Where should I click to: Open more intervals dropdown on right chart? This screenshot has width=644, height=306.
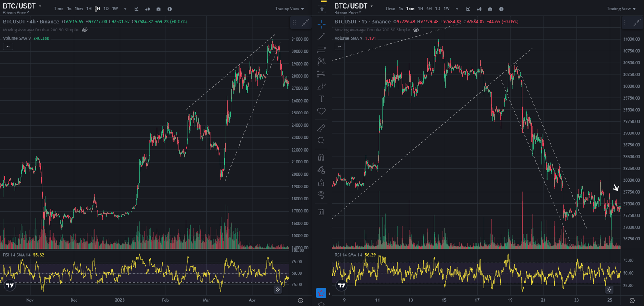[457, 9]
